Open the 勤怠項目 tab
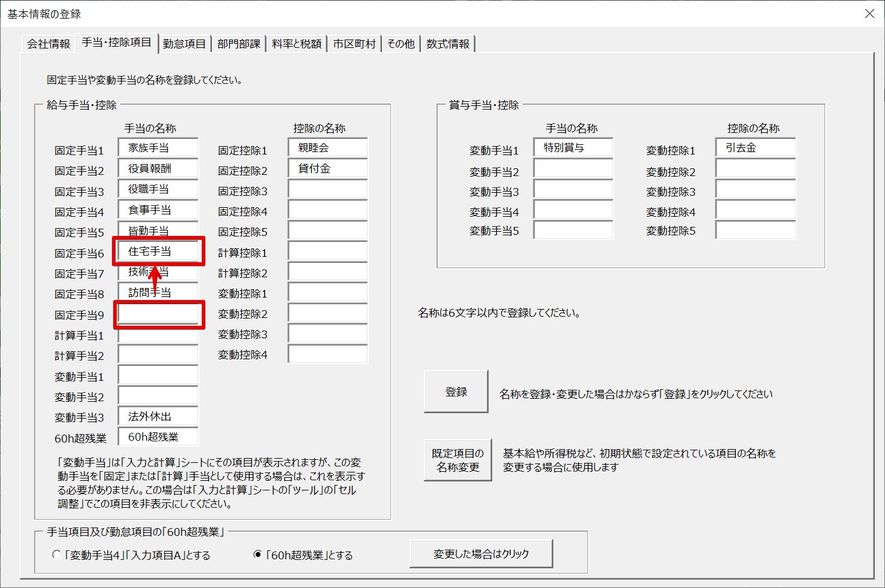Screen dimensions: 885x588 pos(184,44)
